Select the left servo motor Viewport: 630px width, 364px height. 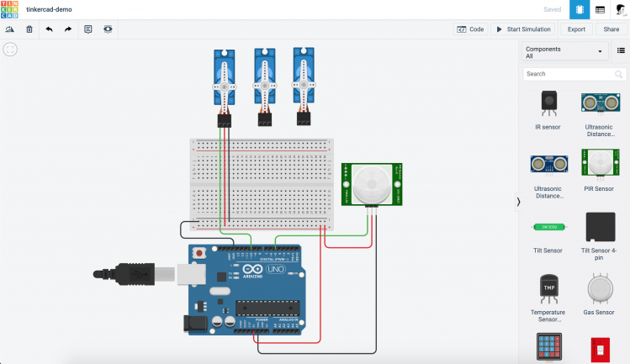225,87
